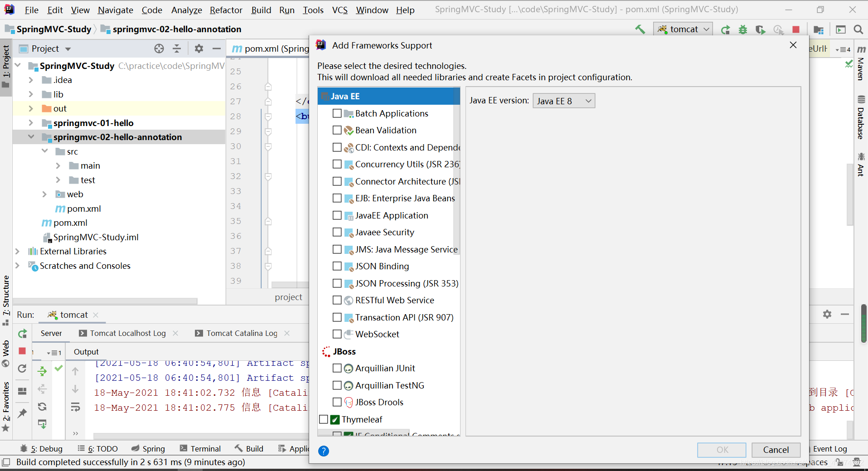Click the Rerun tomcat toolbar icon
The width and height of the screenshot is (868, 471).
click(x=725, y=29)
